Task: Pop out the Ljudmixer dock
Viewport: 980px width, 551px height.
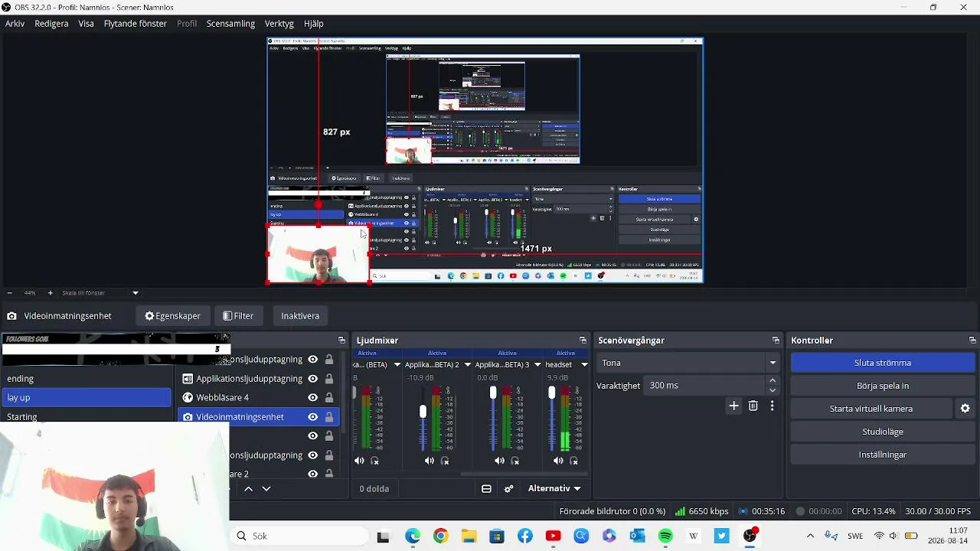Action: [583, 341]
